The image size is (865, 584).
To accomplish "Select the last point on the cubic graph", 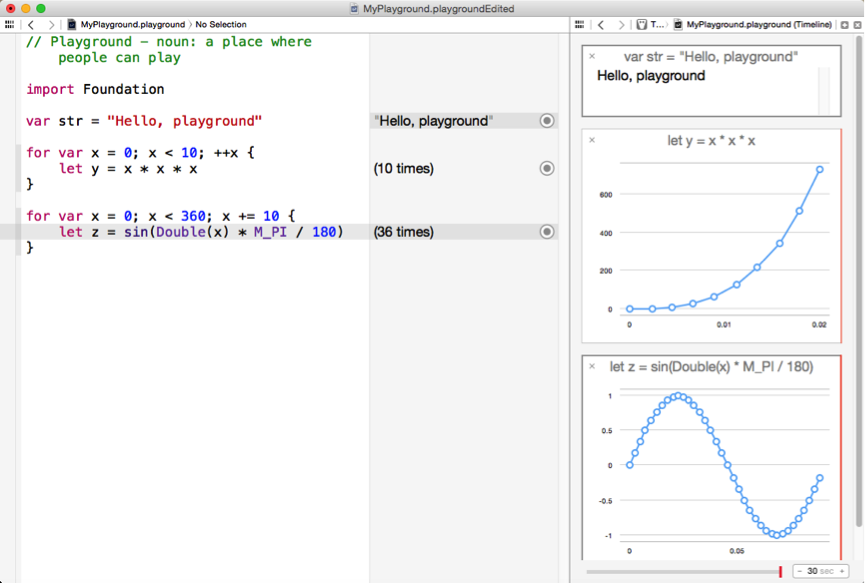I will pyautogui.click(x=820, y=170).
